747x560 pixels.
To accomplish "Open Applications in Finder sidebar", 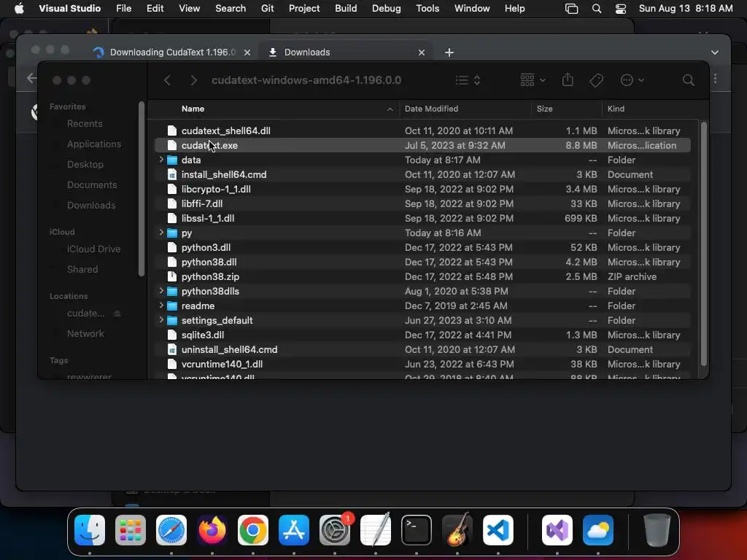I will coord(94,144).
